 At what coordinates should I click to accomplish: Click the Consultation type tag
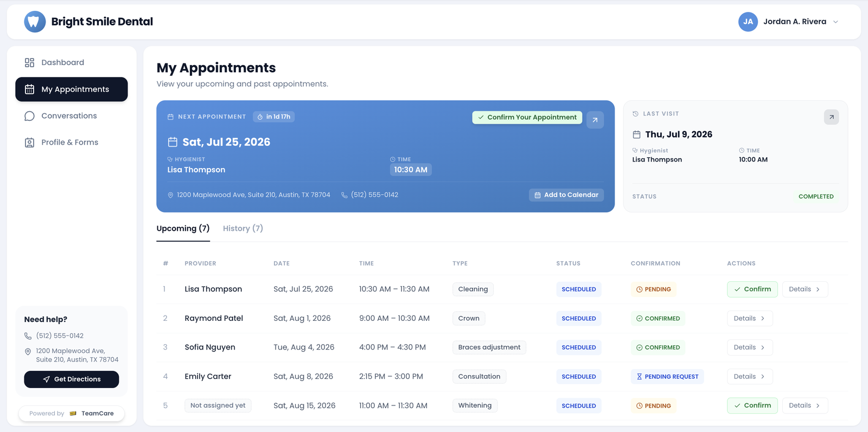[479, 377]
